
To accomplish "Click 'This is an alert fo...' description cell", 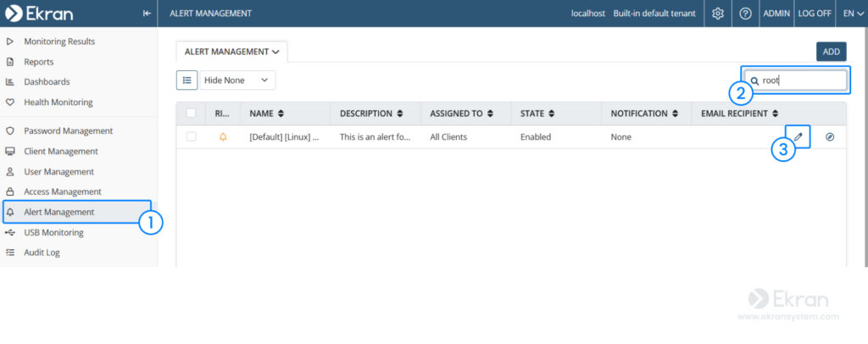I will point(376,136).
